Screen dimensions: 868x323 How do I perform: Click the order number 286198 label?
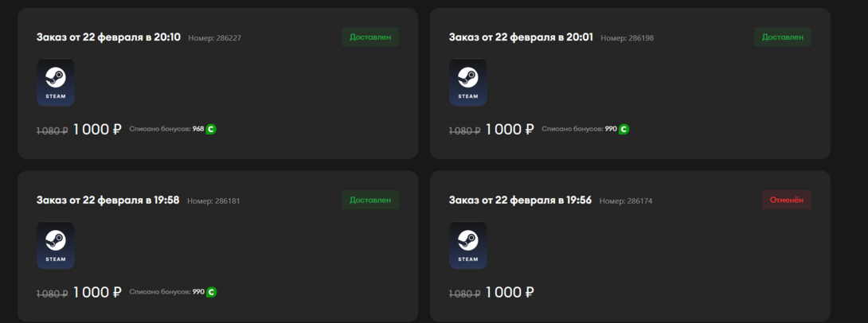point(628,38)
